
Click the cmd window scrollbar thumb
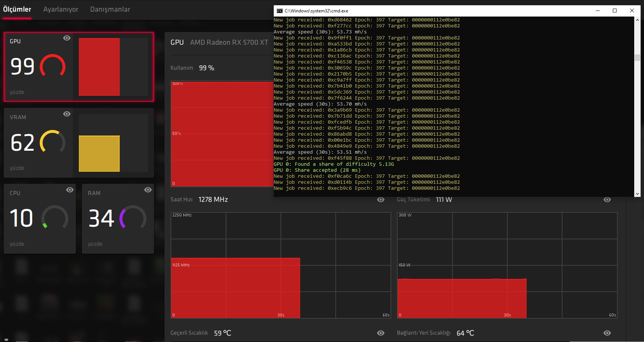pyautogui.click(x=637, y=58)
